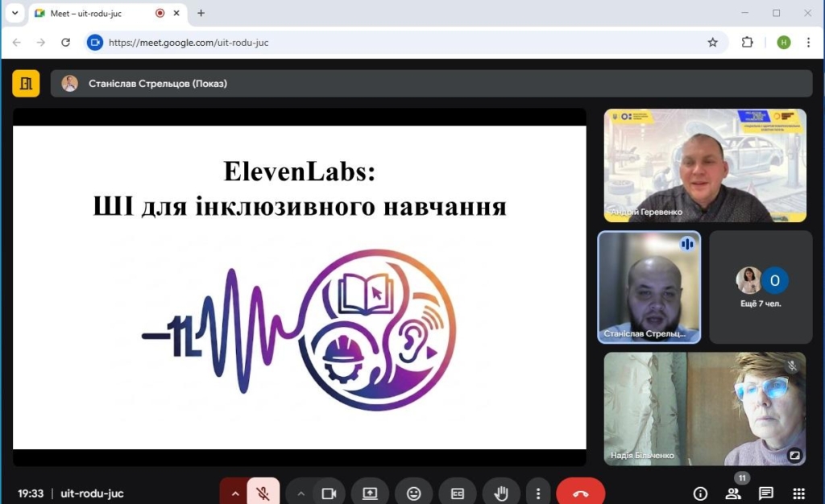825x504 pixels.
Task: Expand audio settings arrow beside microphone
Action: pos(235,493)
